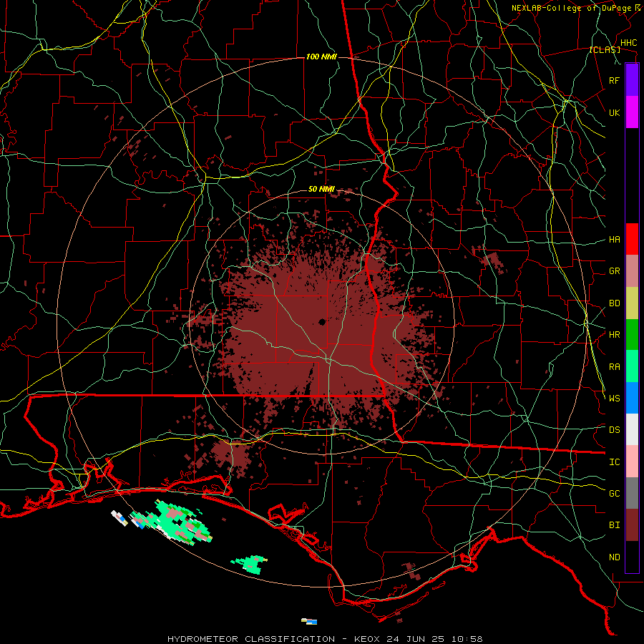Screen dimensions: 644x644
Task: Click the 'GC' legend label
Action: click(x=614, y=494)
